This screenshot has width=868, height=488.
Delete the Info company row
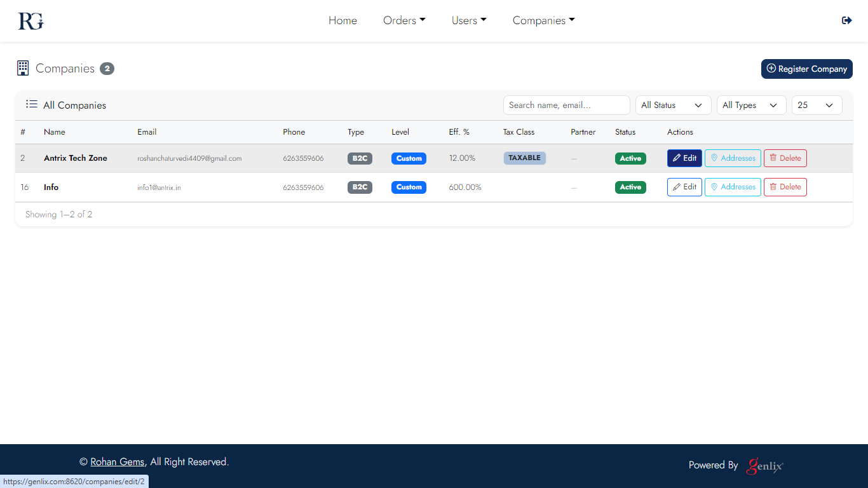[x=785, y=187]
